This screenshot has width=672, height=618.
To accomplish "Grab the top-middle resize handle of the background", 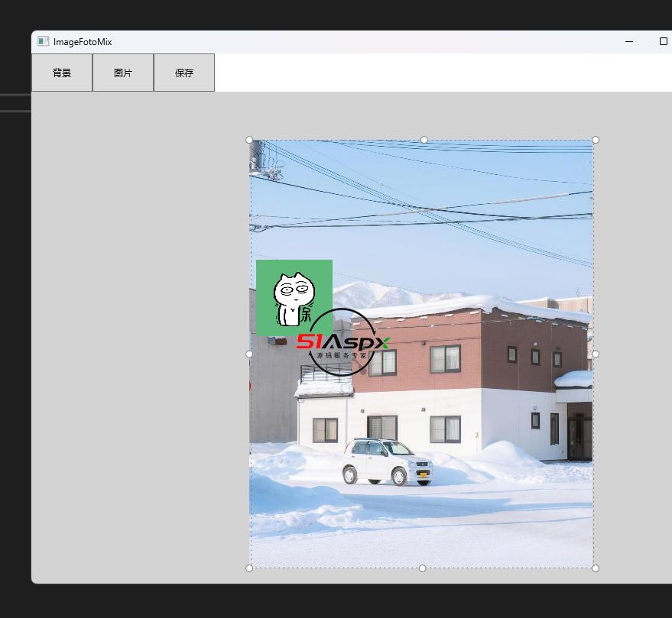I will pyautogui.click(x=424, y=140).
